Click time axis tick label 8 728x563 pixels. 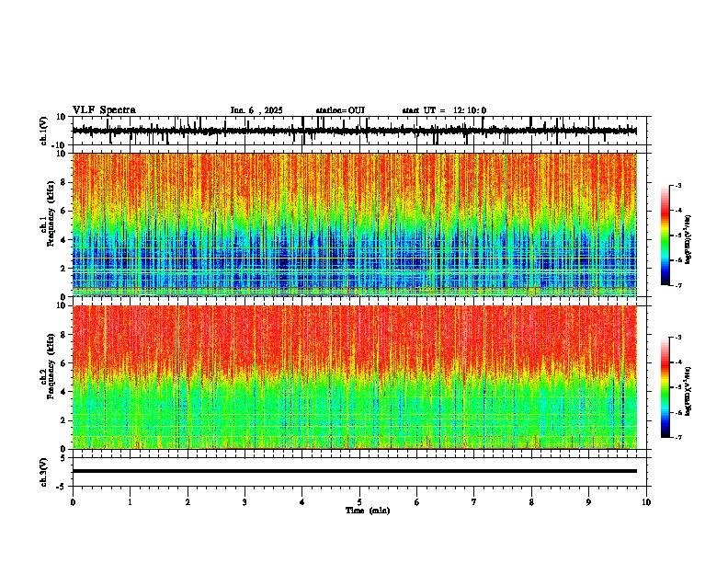click(x=531, y=502)
